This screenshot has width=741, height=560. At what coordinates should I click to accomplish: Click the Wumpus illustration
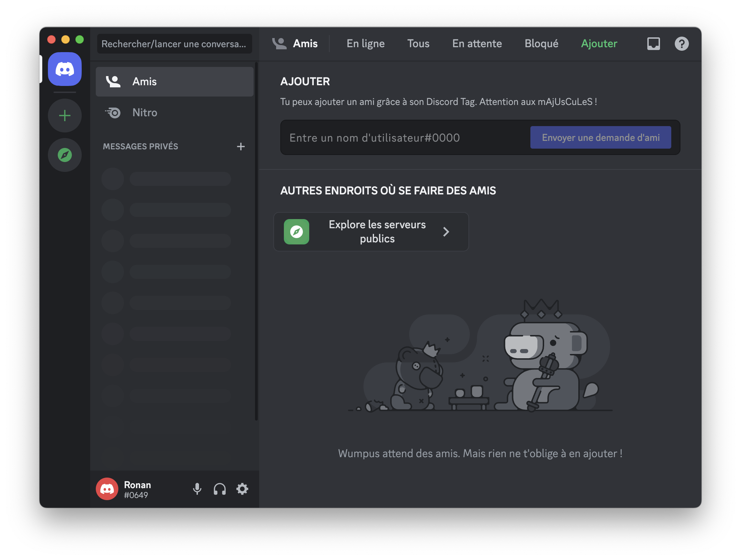[480, 356]
